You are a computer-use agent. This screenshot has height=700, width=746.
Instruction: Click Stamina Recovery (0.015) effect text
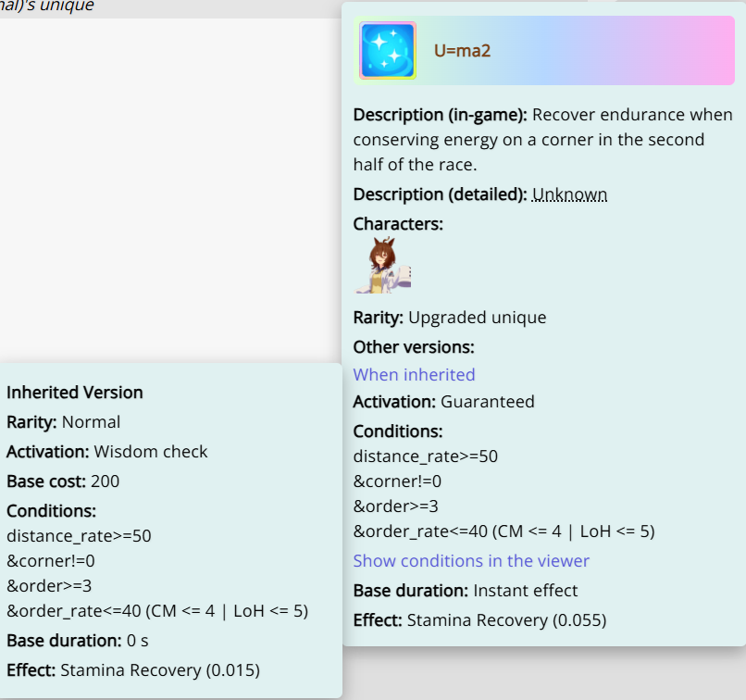click(160, 670)
